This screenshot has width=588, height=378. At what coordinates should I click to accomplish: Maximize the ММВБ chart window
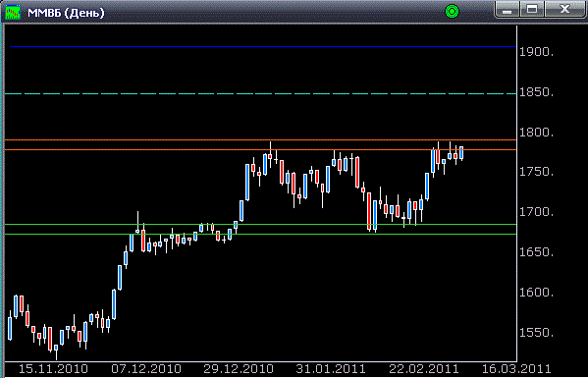532,10
